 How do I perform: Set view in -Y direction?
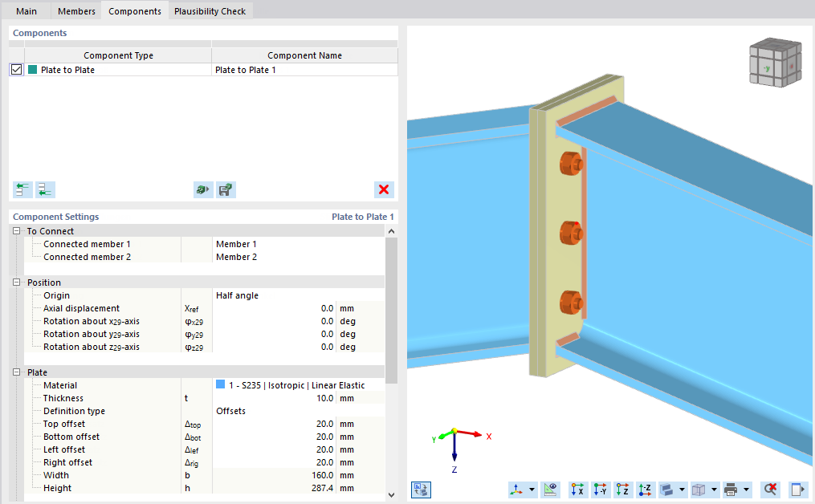click(x=600, y=489)
